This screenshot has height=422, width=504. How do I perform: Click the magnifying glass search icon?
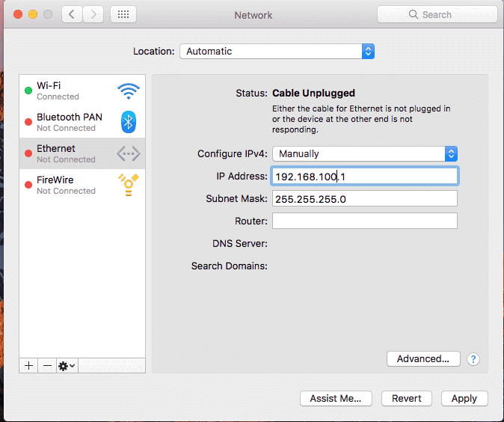pyautogui.click(x=414, y=14)
